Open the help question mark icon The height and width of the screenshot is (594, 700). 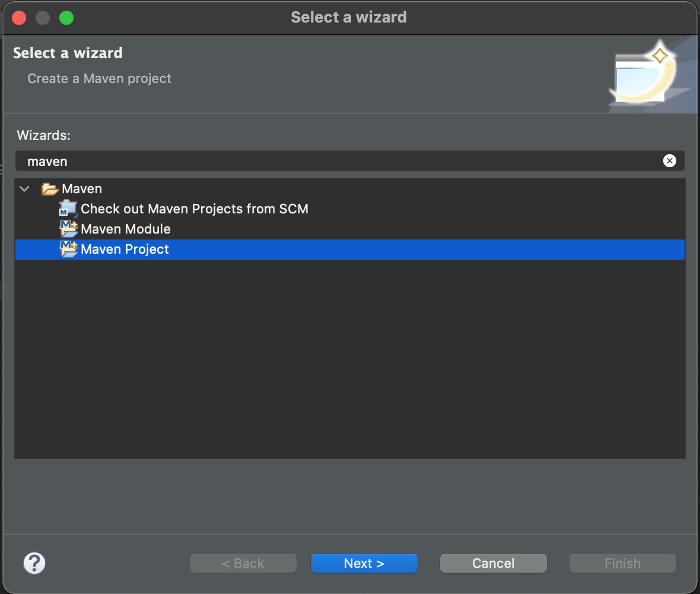[x=34, y=563]
